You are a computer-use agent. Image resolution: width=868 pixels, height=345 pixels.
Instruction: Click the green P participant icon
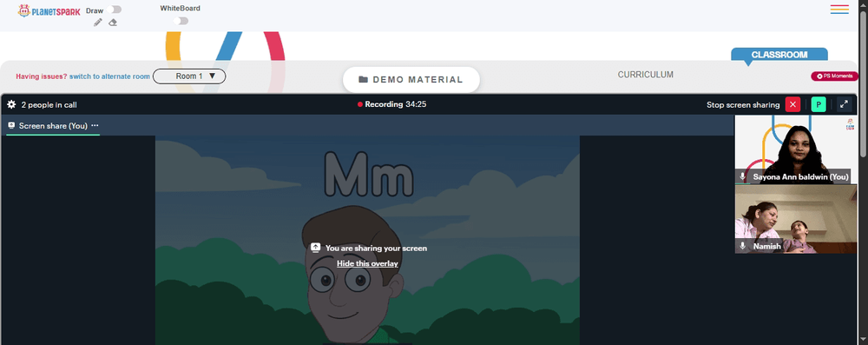819,104
